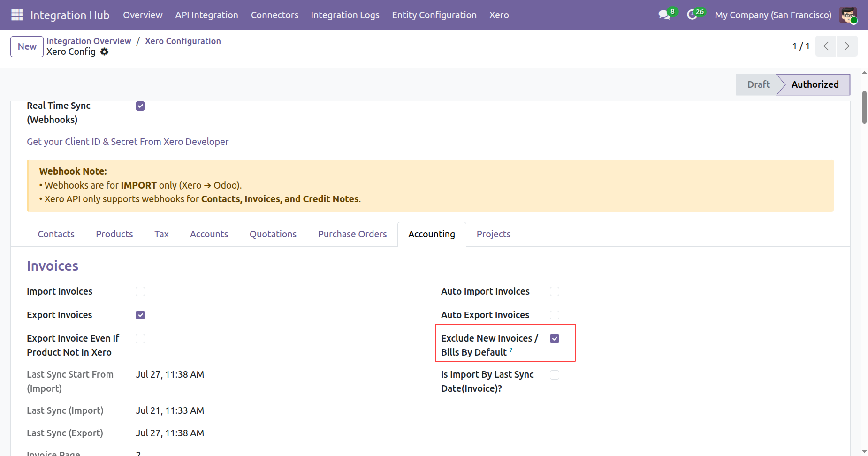The width and height of the screenshot is (868, 456).
Task: Click the vertical scrollbar thumb
Action: coord(864,107)
